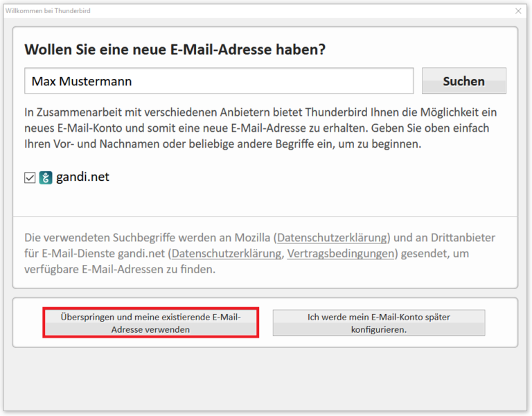Click the phrase verfügbare E-Mail-Adressen zu finden
This screenshot has height=416, width=532.
click(119, 270)
